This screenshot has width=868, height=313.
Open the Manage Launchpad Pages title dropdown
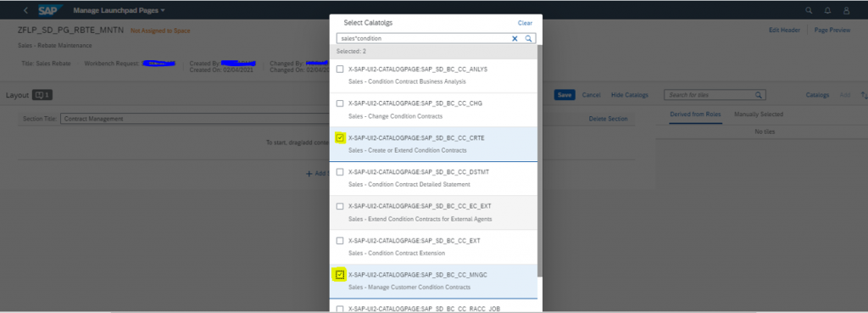click(119, 10)
